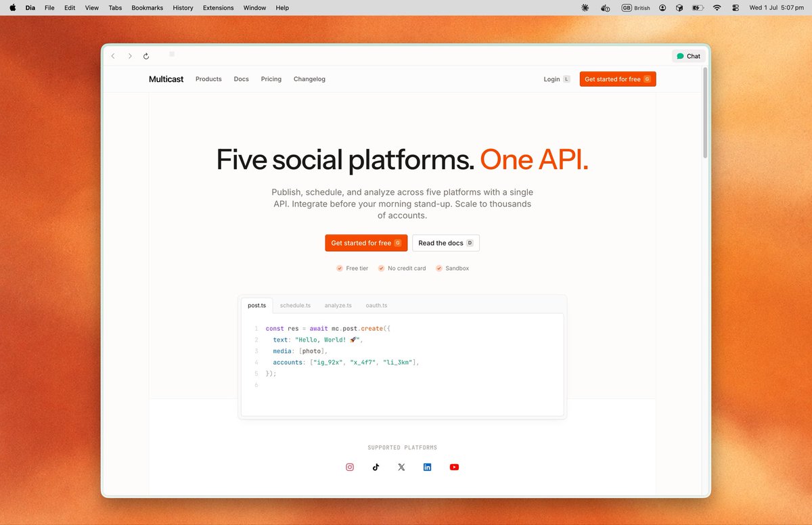Open the Docs nav link
The width and height of the screenshot is (812, 525).
tap(242, 79)
